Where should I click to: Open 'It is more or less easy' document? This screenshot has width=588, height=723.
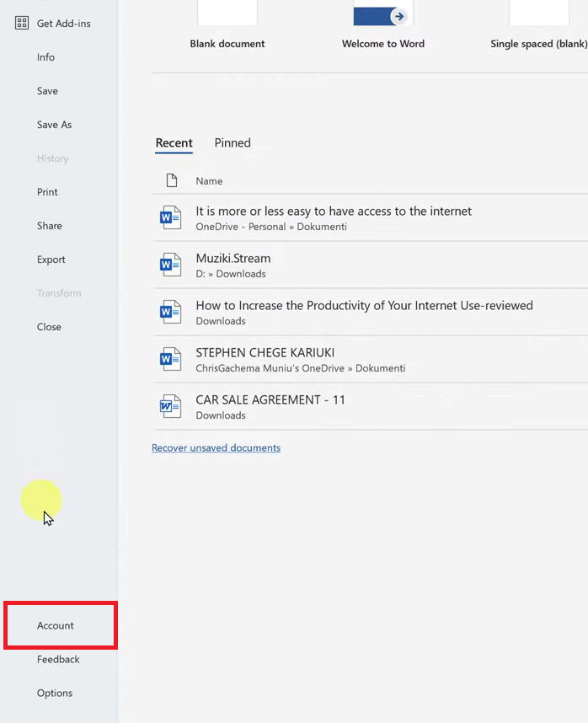click(371, 217)
